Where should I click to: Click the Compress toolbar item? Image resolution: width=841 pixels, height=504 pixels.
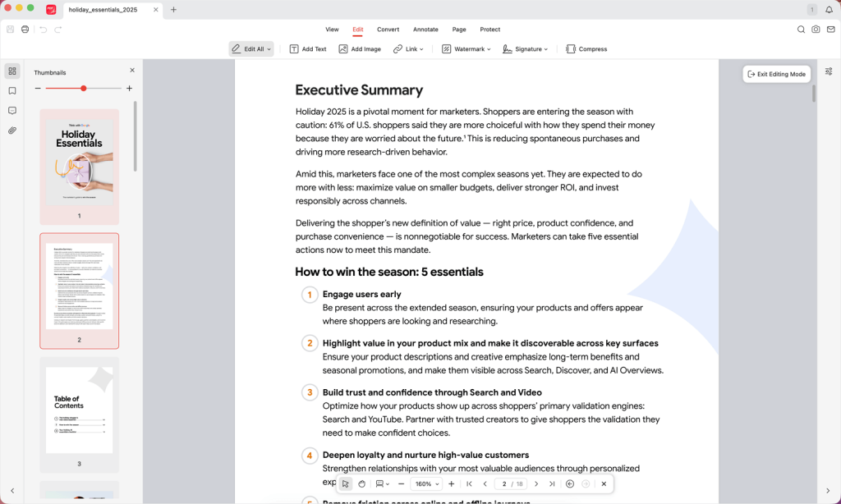coord(586,48)
